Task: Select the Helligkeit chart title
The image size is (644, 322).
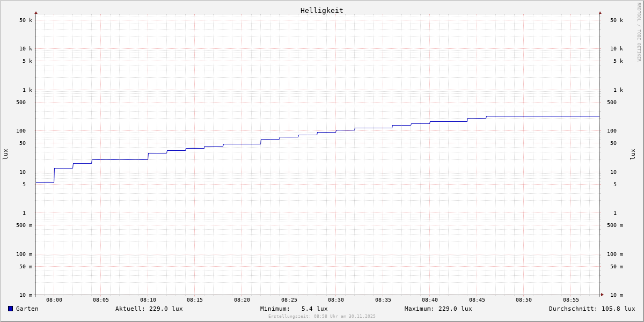Action: (x=321, y=10)
